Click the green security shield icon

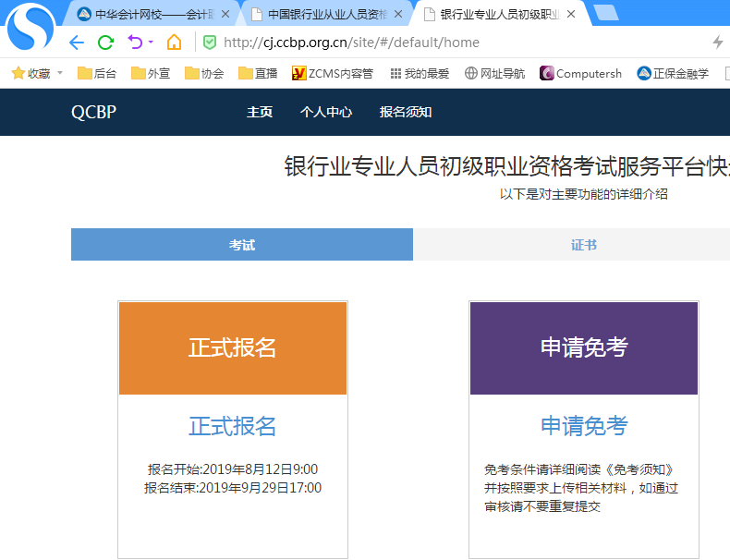pyautogui.click(x=210, y=43)
